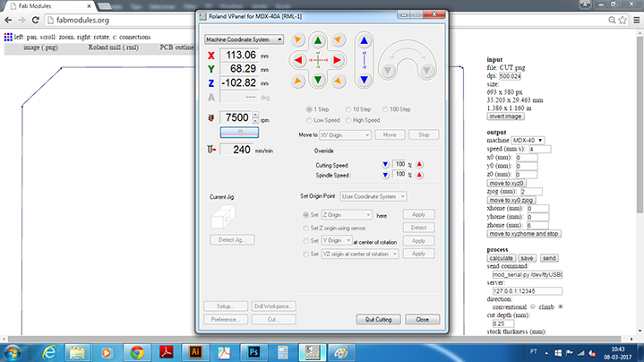Open YZ origin at center of rotation dropdown
644x362 pixels.
pos(360,254)
